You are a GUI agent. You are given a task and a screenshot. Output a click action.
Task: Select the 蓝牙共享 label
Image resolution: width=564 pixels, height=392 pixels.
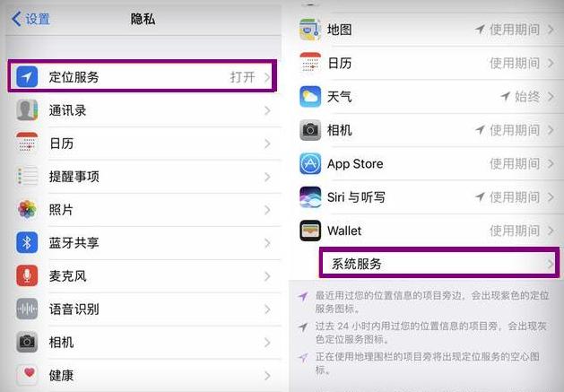(x=74, y=243)
